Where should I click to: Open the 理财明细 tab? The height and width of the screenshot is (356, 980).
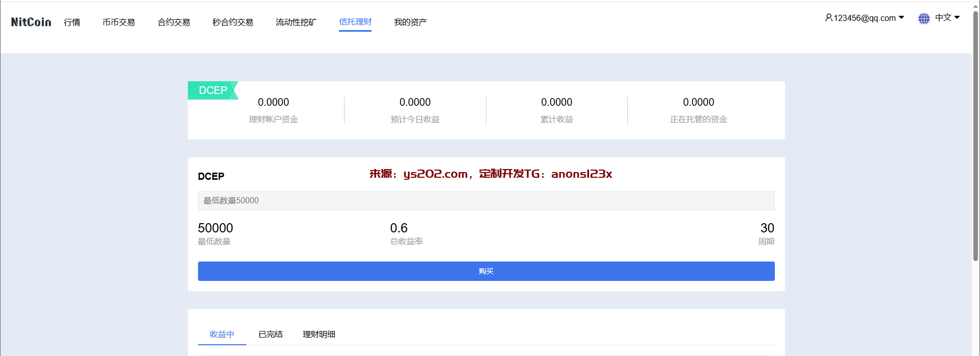pyautogui.click(x=319, y=334)
